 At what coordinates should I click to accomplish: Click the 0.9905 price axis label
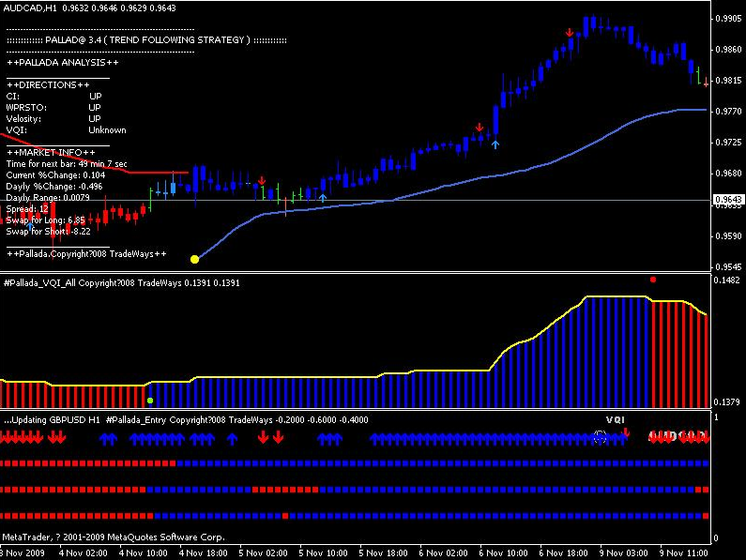(727, 19)
